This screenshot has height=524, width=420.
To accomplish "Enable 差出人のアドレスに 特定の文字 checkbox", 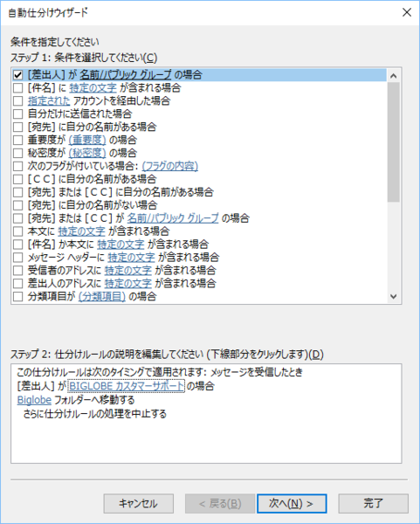I will point(17,283).
